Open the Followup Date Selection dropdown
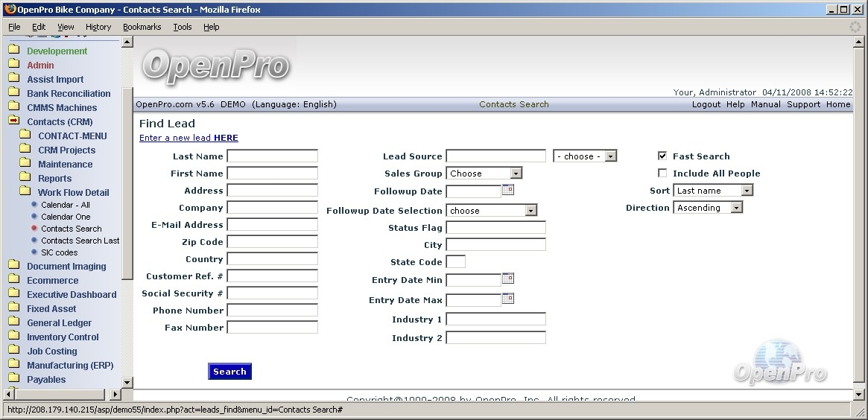868x420 pixels. coord(491,211)
